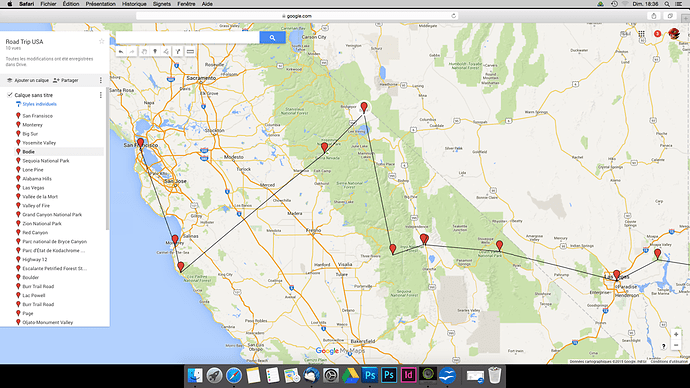Screen dimensions: 690x388
Task: Open Styles individuels link
Action: (39, 104)
